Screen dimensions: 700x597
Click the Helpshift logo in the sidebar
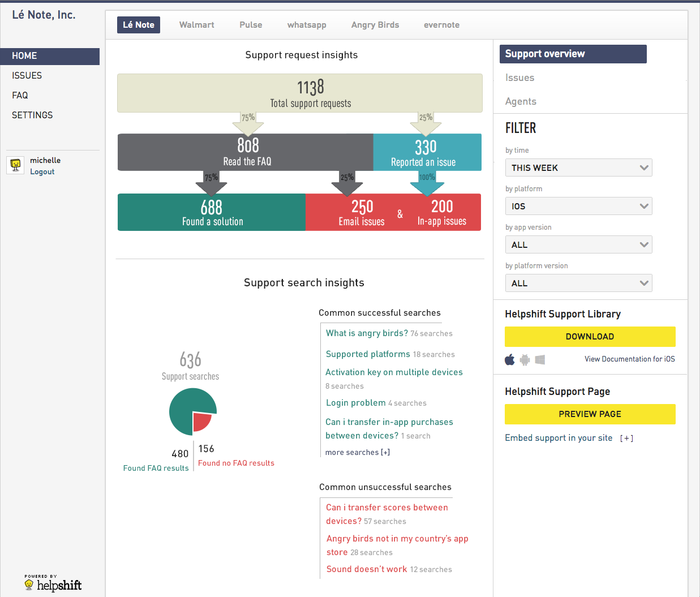pyautogui.click(x=53, y=584)
